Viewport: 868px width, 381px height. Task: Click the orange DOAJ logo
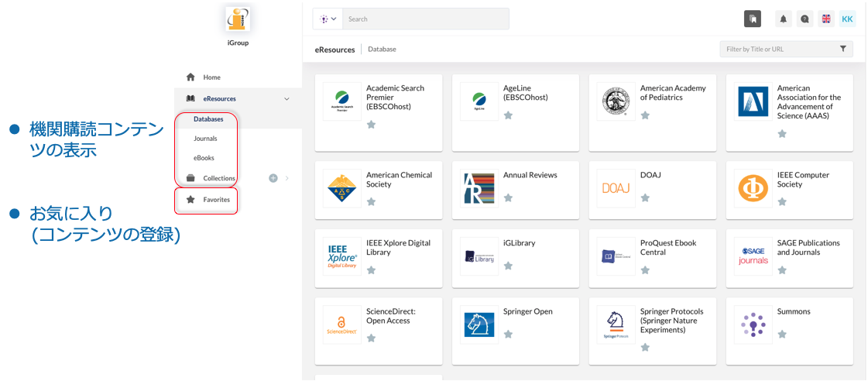tap(616, 188)
